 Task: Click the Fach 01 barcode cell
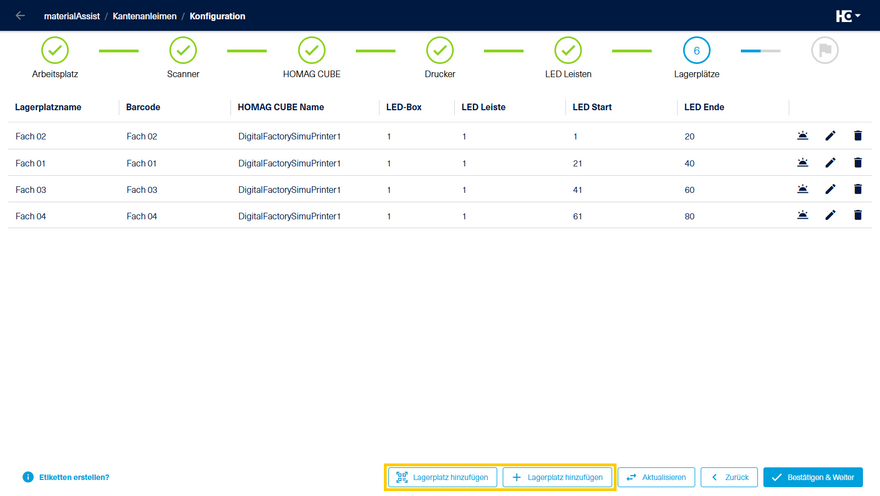pyautogui.click(x=141, y=163)
